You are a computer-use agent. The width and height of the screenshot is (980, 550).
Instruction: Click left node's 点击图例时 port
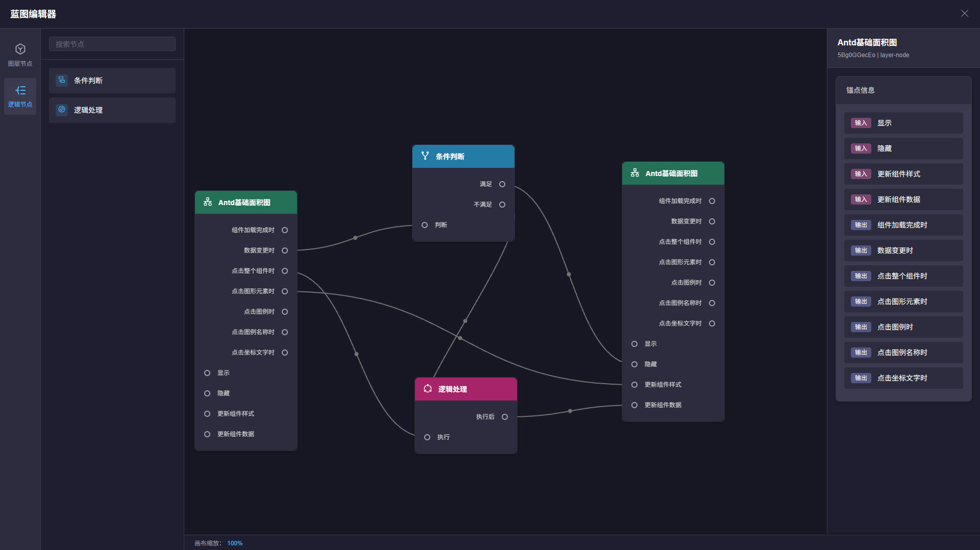click(x=285, y=312)
